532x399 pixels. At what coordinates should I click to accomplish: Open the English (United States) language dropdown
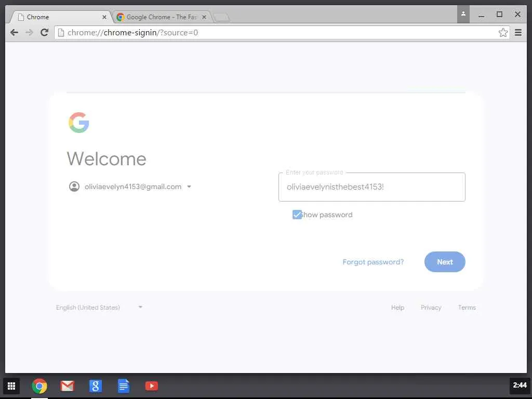coord(99,308)
